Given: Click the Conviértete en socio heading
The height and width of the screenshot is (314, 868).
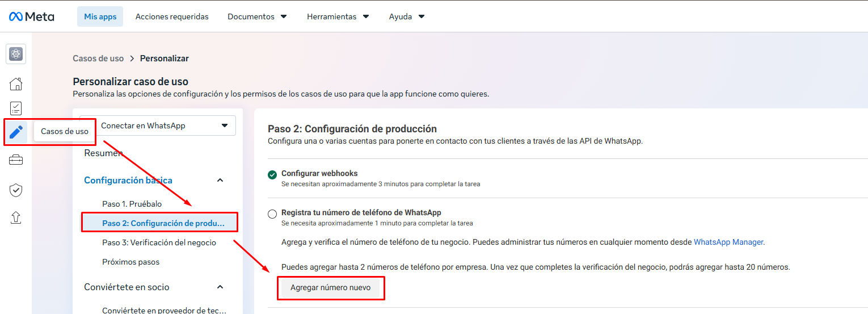Looking at the screenshot, I should tap(127, 287).
